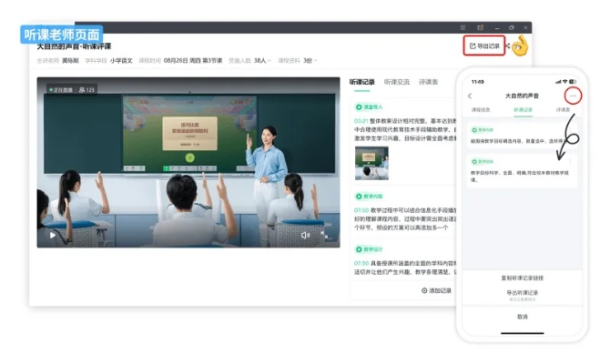The width and height of the screenshot is (610, 364).
Task: Switch to the 听课交流 tab
Action: [397, 82]
